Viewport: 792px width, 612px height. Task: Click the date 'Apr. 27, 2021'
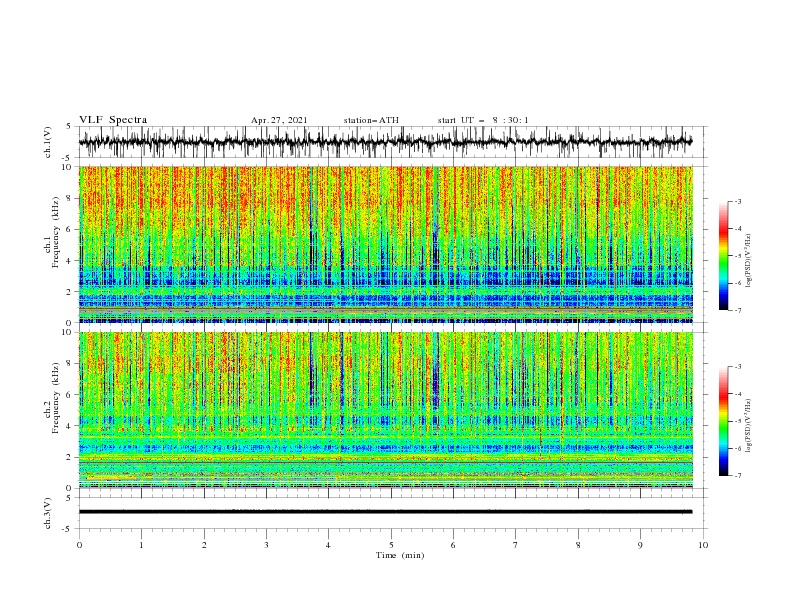[279, 120]
